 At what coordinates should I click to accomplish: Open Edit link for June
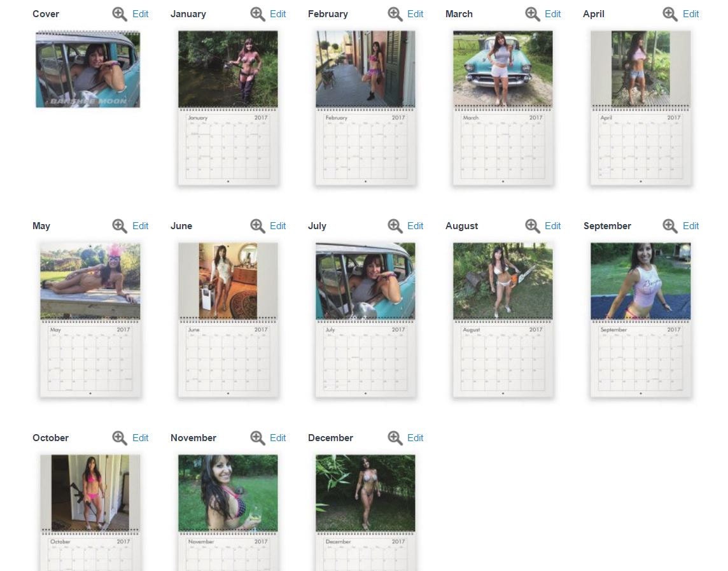(x=277, y=226)
